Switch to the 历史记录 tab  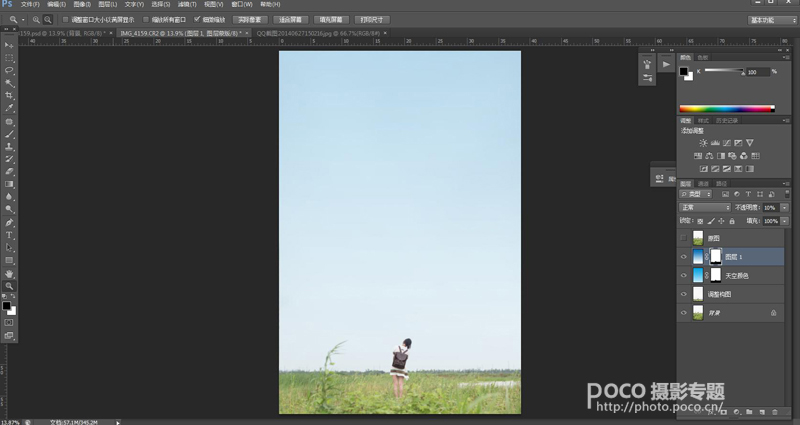pos(727,121)
